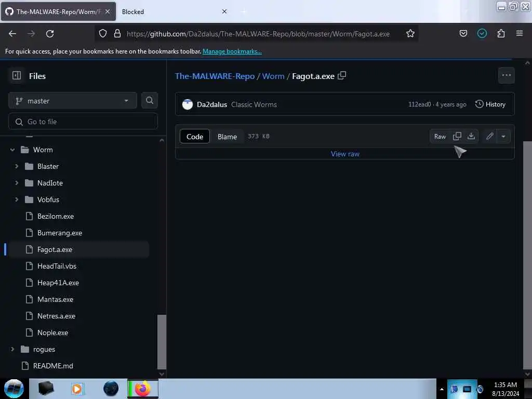
Task: Open Windows Start menu
Action: [x=14, y=389]
